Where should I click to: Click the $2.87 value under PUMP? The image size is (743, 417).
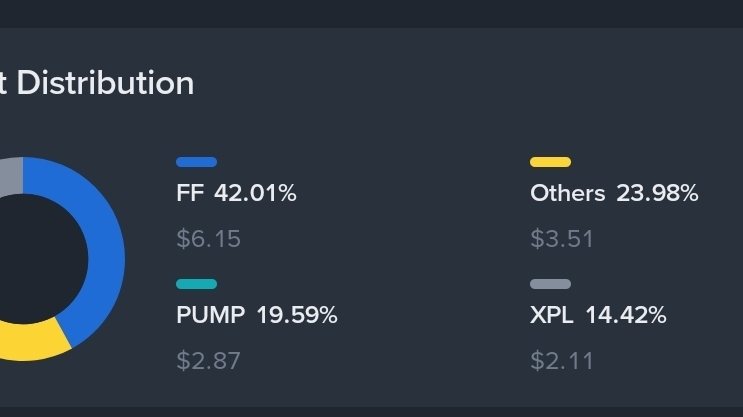pos(208,361)
